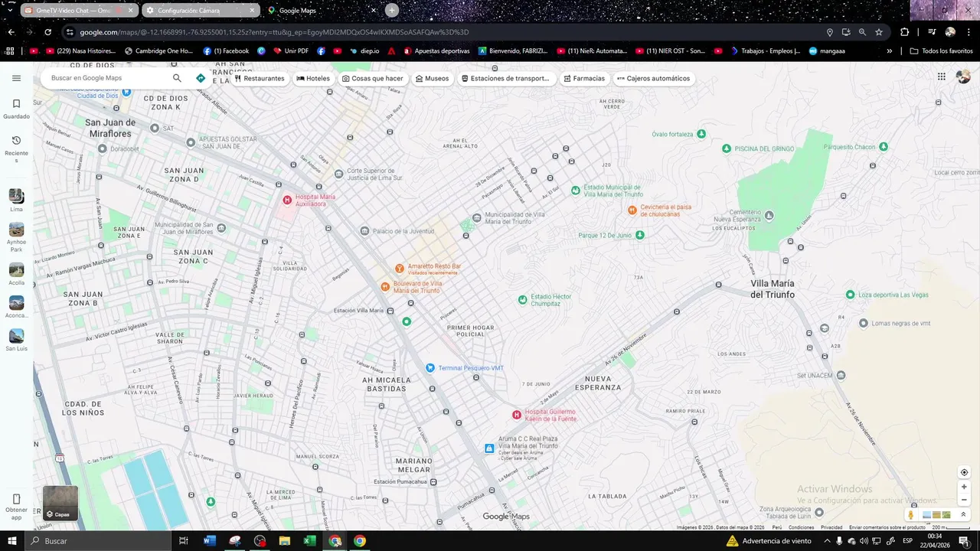Focus the Buscar en Google Maps field
The height and width of the screenshot is (551, 980).
tap(107, 78)
